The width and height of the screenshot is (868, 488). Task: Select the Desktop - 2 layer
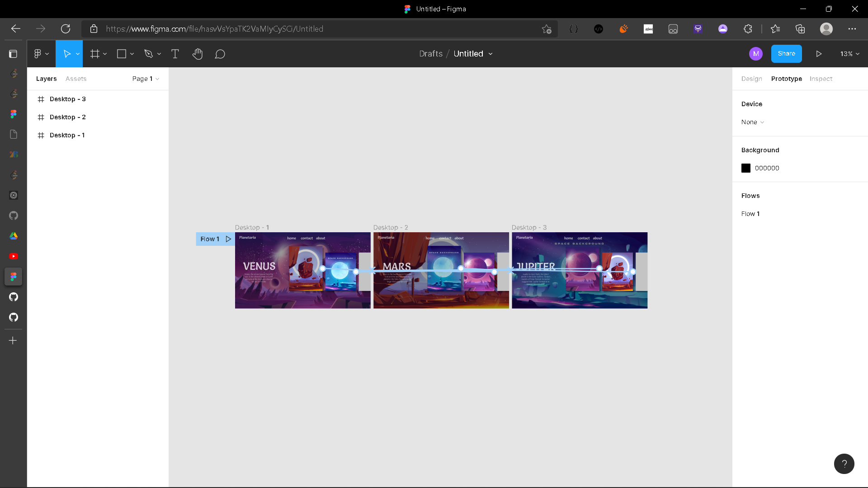(68, 117)
